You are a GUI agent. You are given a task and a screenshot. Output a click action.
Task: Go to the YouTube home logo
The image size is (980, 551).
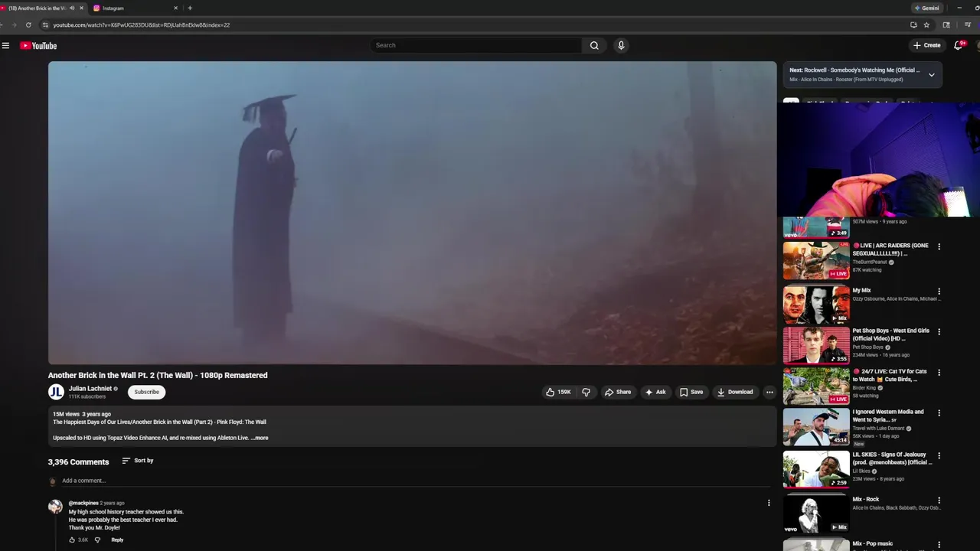point(38,46)
